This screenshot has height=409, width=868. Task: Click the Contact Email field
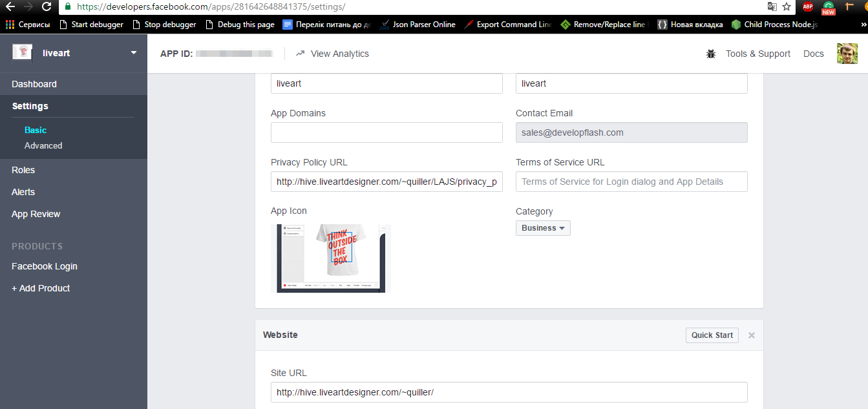click(x=631, y=132)
